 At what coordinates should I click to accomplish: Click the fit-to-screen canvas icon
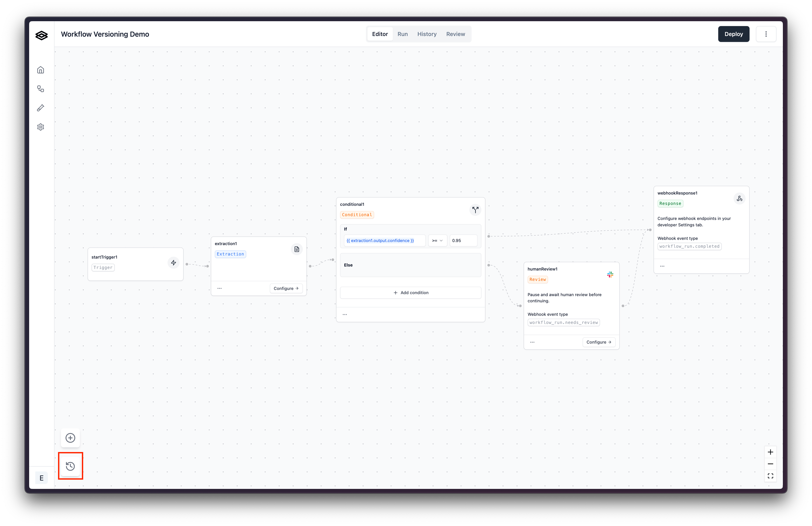pyautogui.click(x=770, y=476)
